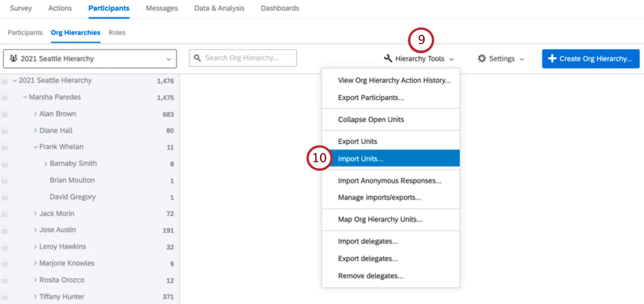The height and width of the screenshot is (304, 644).
Task: Choose Export Participants menu option
Action: point(371,98)
